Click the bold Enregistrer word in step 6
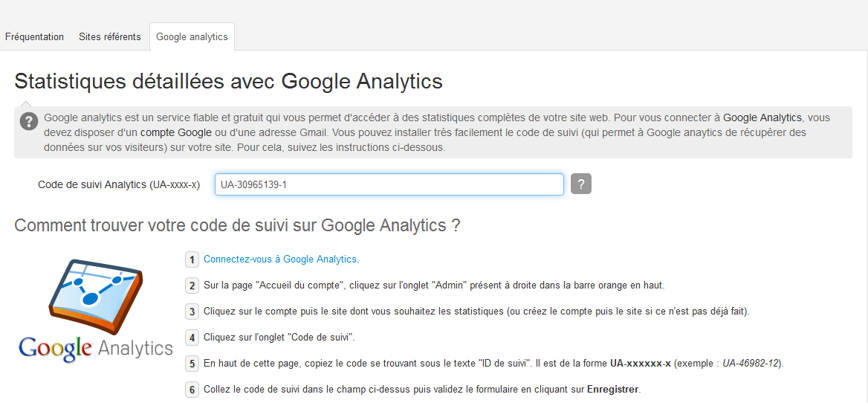868x403 pixels. pyautogui.click(x=613, y=390)
